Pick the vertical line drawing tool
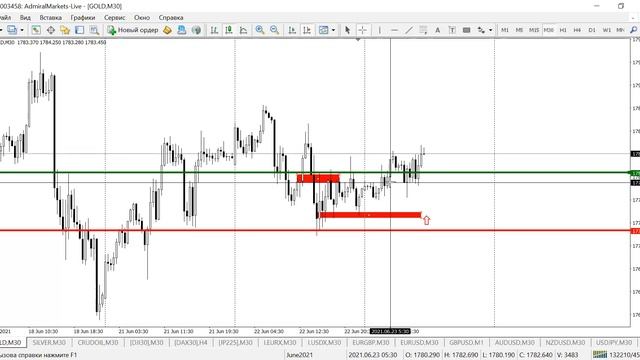The width and height of the screenshot is (640, 360). click(380, 30)
